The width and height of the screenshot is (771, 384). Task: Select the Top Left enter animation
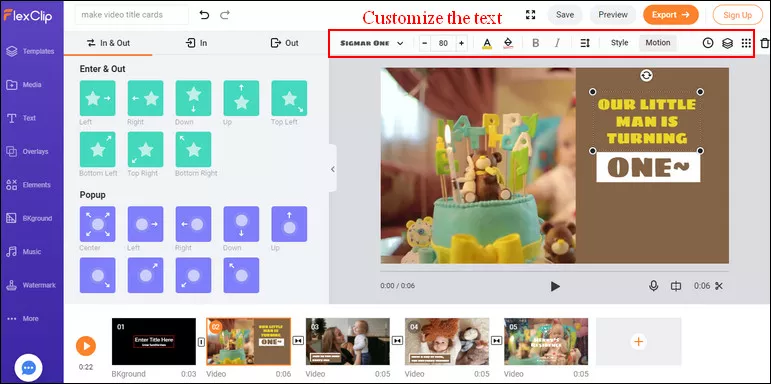[289, 98]
